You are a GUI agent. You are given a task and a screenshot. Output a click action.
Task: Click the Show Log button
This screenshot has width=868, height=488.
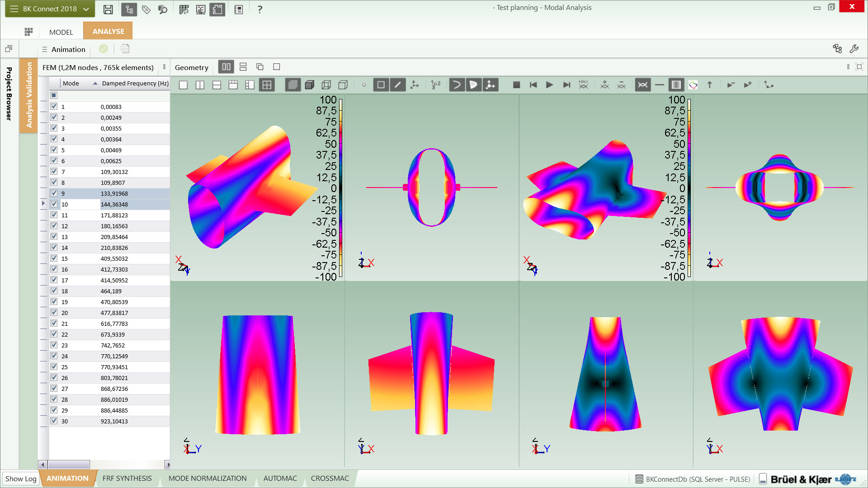(x=21, y=479)
